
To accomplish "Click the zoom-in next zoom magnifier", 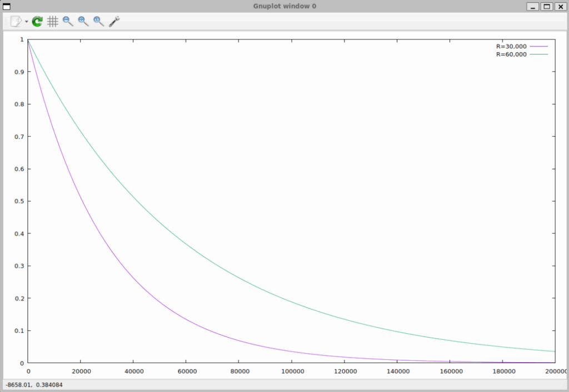I will pos(83,22).
